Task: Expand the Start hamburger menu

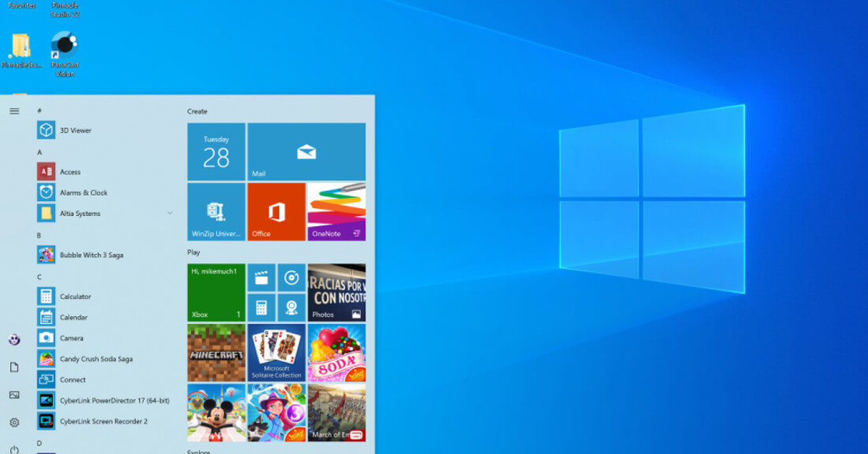Action: [x=14, y=111]
